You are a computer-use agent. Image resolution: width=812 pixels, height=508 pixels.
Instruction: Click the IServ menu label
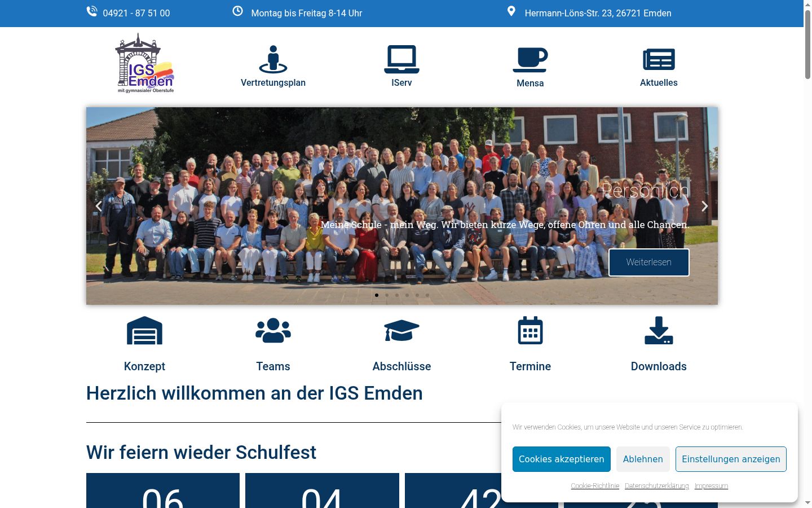401,82
